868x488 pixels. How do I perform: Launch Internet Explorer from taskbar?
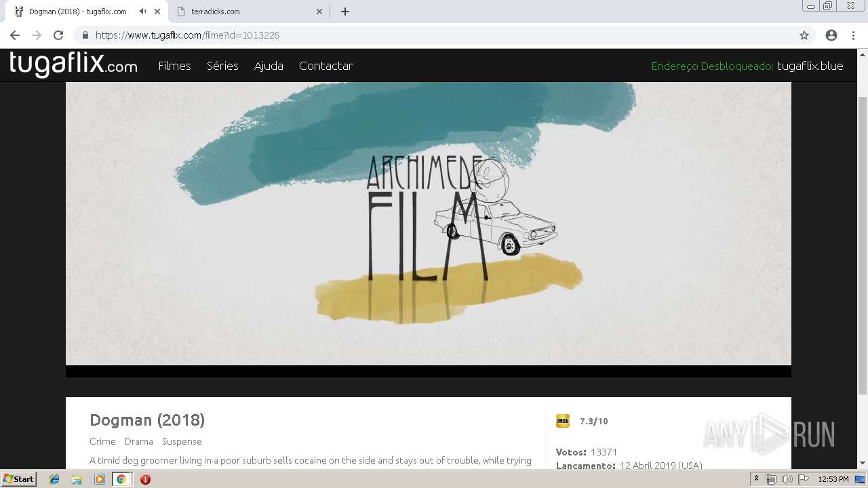[54, 479]
